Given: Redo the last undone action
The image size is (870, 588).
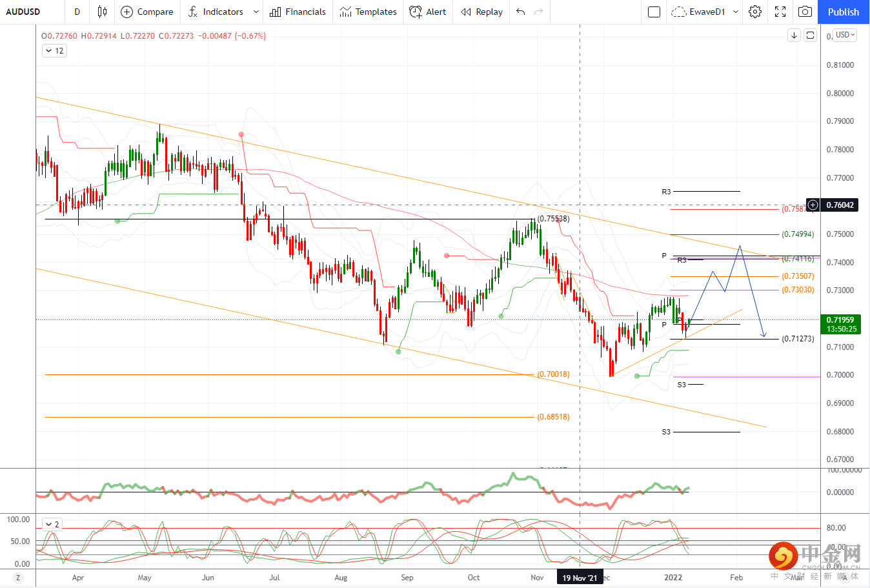Looking at the screenshot, I should click(x=538, y=12).
